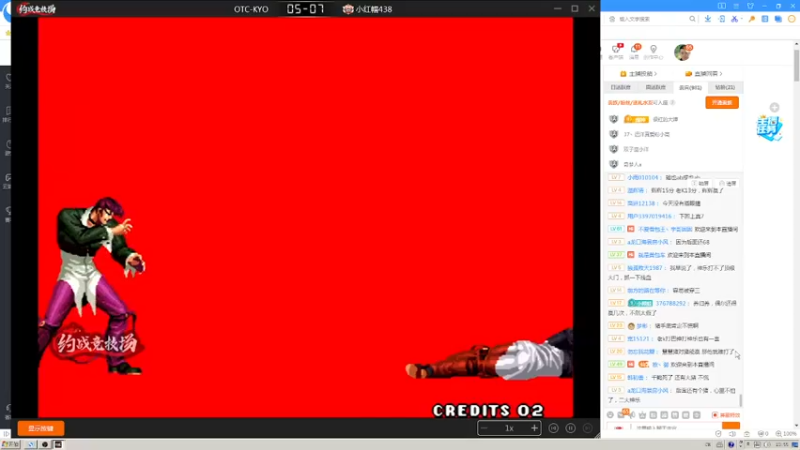Image resolution: width=800 pixels, height=450 pixels.
Task: Open the link right of 主播投稿
Action: pyautogui.click(x=704, y=74)
